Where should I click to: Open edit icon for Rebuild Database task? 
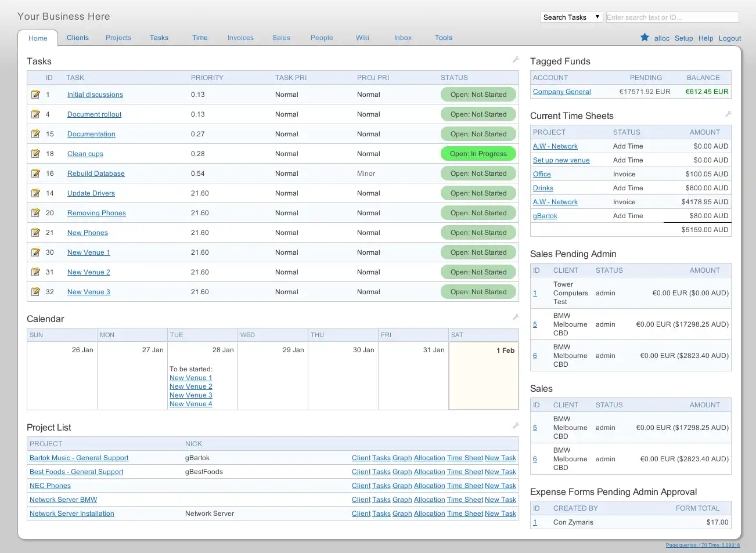point(35,174)
